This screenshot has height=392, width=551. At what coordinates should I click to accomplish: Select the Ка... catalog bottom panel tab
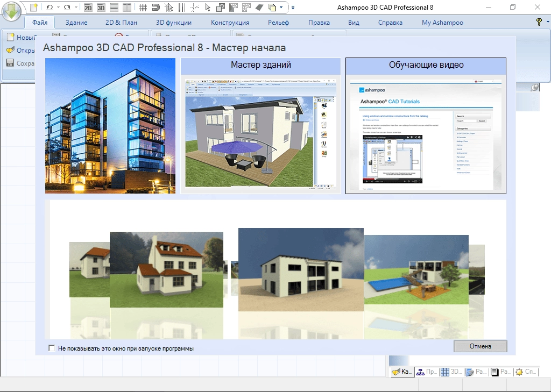[402, 372]
